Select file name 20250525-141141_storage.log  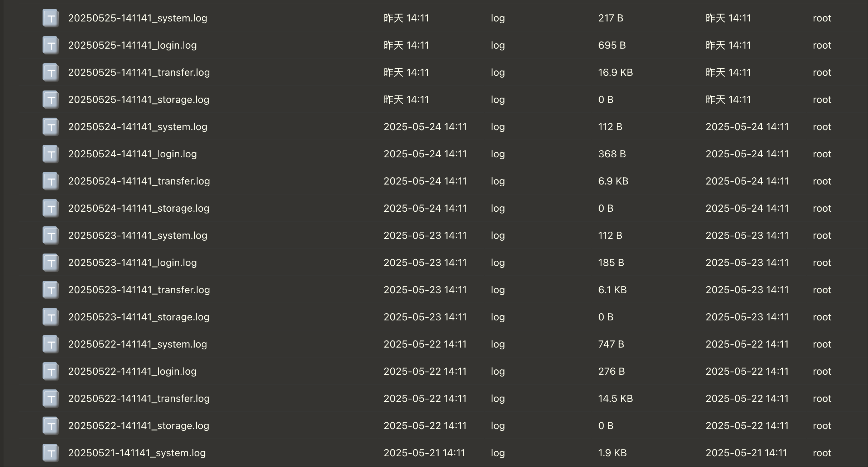pos(139,100)
